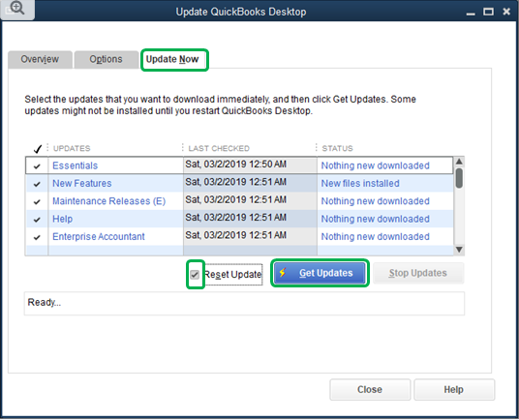Click the Close button at bottom
This screenshot has height=420, width=519.
click(370, 390)
